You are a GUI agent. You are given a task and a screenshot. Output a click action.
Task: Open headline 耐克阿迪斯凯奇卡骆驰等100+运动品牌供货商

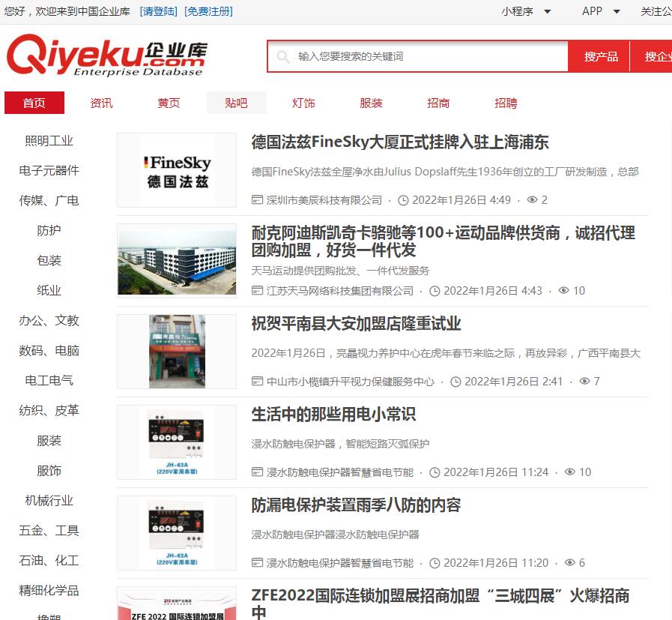(444, 241)
